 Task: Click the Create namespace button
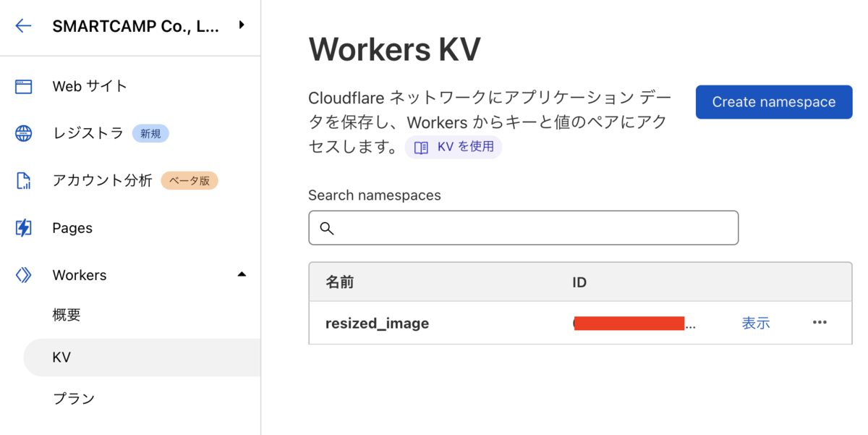point(774,102)
